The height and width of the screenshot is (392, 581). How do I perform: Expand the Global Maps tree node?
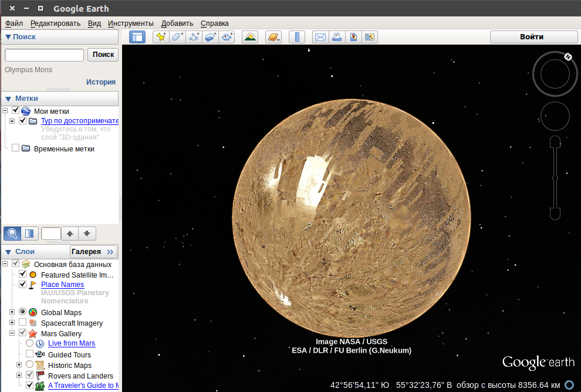point(12,312)
